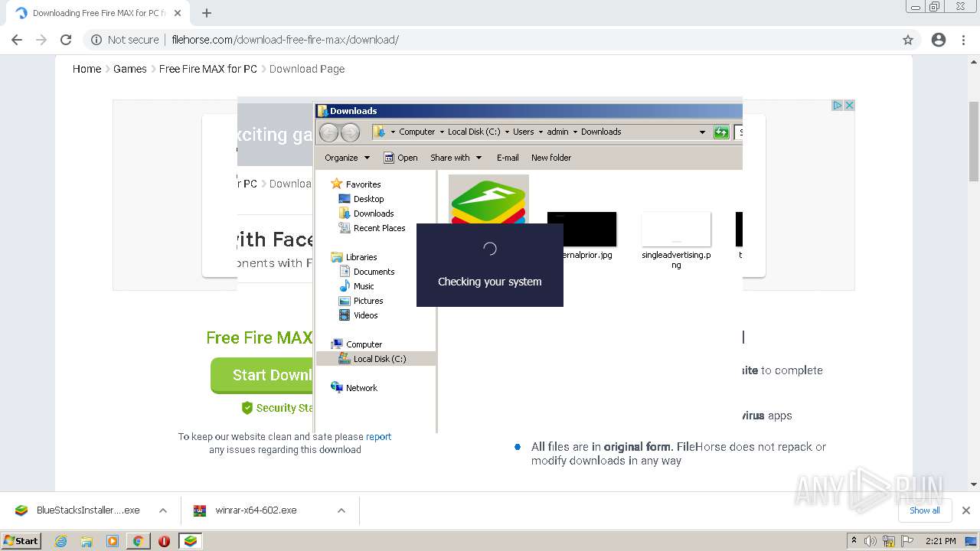Screen dimensions: 980x551
Task: Click the Windows Explorer taskbar icon
Action: 87,541
